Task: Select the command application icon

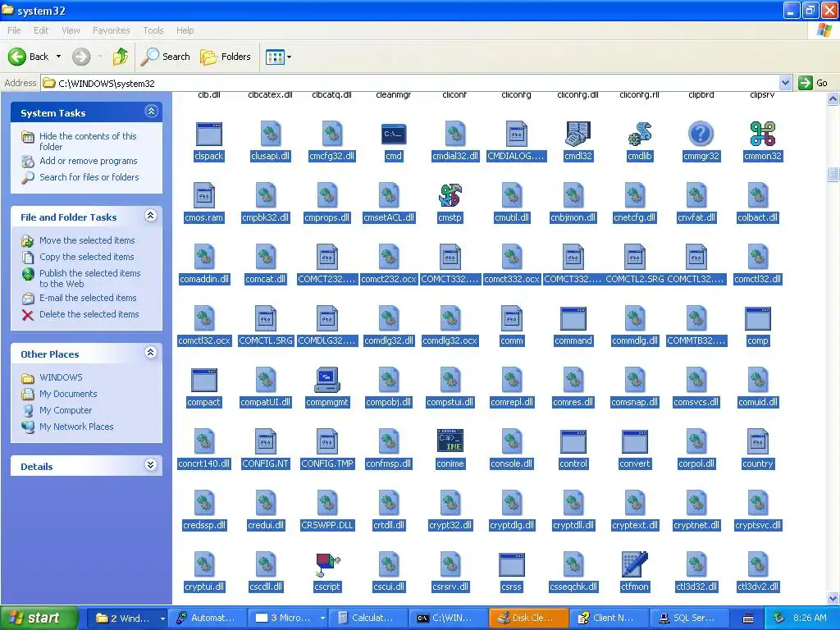Action: (x=573, y=319)
